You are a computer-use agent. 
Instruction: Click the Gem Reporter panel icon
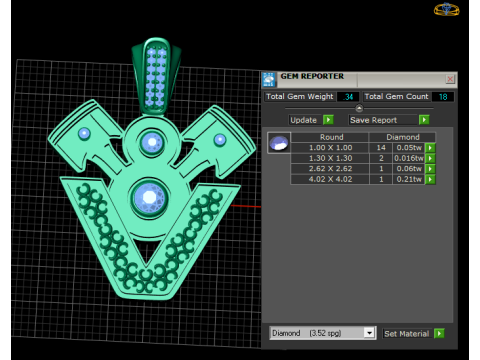tap(269, 80)
